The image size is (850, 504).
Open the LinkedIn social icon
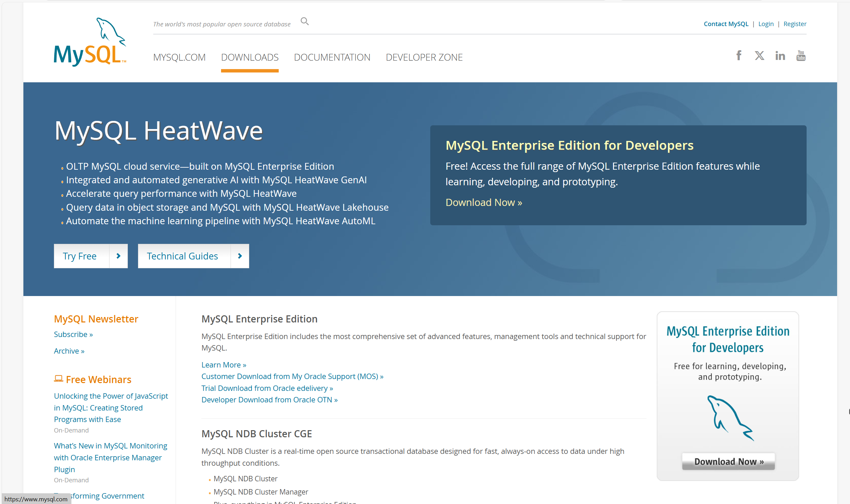point(780,55)
